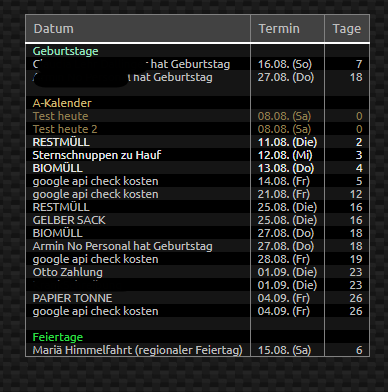Click the Tage value 12
Image resolution: width=388 pixels, height=392 pixels.
(356, 194)
